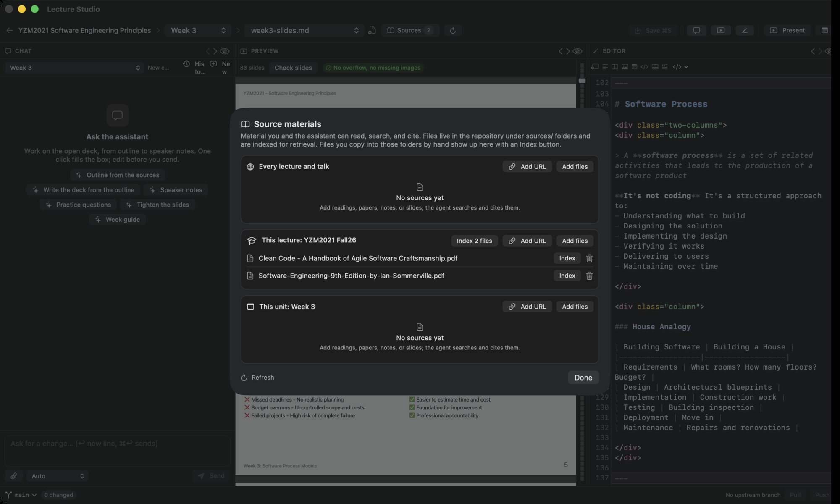The image size is (840, 504).
Task: Open the week3-slides.md file dropdown
Action: pos(304,30)
